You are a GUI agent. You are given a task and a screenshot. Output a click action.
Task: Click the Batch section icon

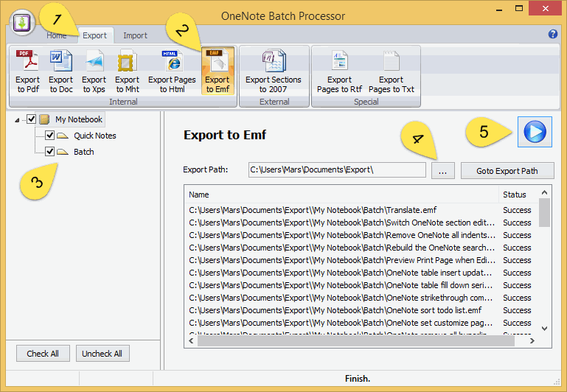pos(63,152)
